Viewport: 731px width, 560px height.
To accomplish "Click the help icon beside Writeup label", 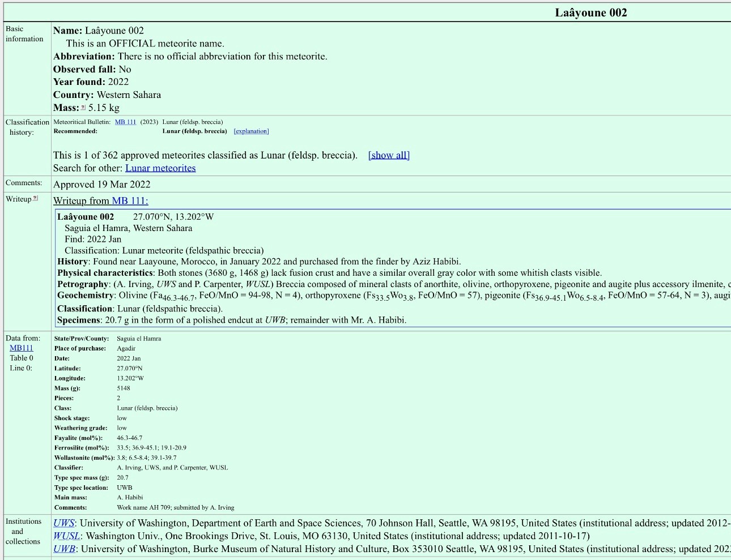I will [x=36, y=198].
